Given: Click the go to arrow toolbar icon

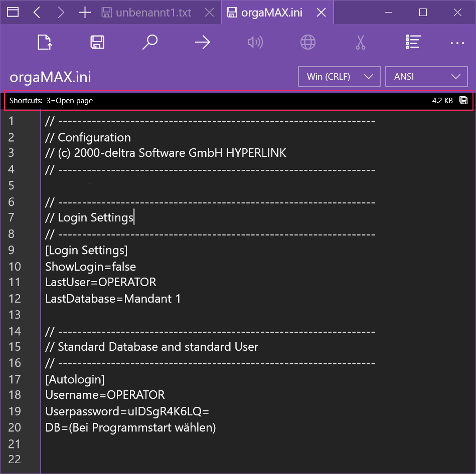Looking at the screenshot, I should (x=203, y=42).
